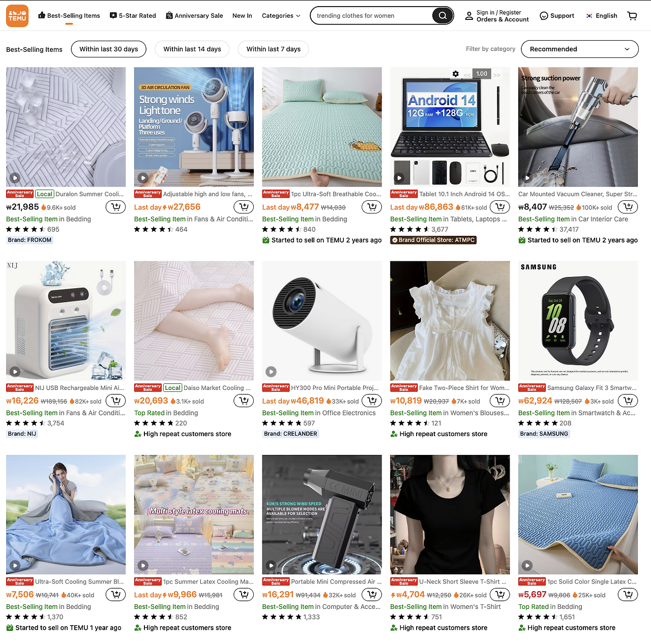Expand the Categories menu
Viewport: 651px width, 644px height.
[x=281, y=16]
